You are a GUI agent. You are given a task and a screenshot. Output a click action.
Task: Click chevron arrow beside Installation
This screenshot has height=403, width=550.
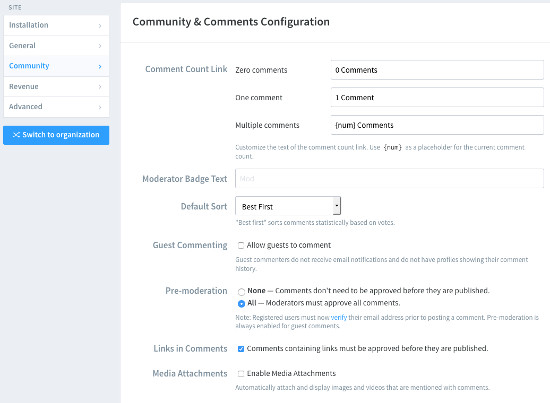(100, 26)
